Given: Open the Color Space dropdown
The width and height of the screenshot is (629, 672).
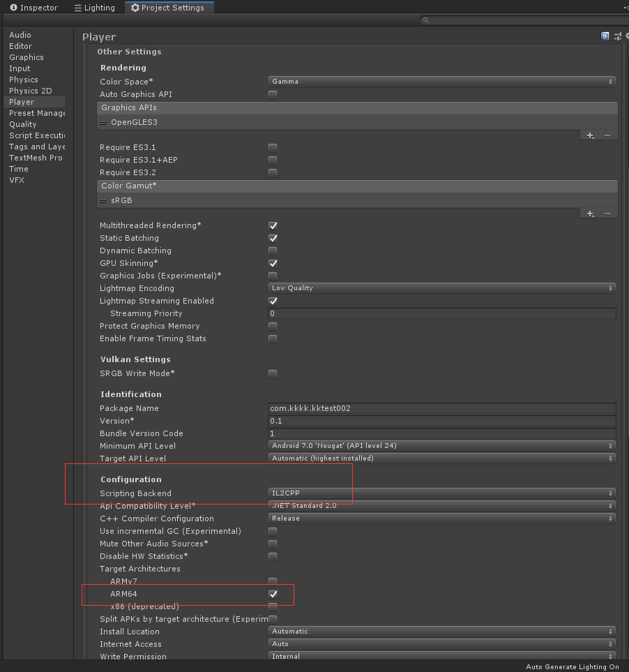Looking at the screenshot, I should (441, 81).
